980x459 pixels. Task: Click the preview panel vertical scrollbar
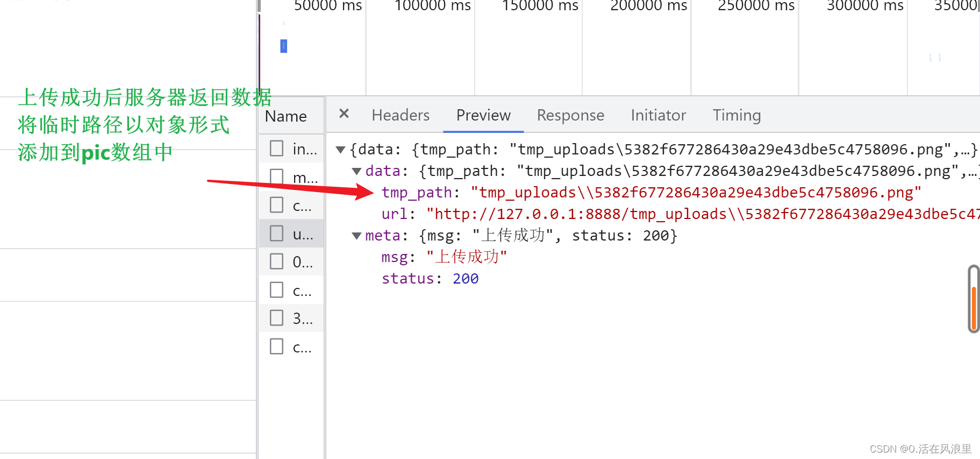click(974, 299)
